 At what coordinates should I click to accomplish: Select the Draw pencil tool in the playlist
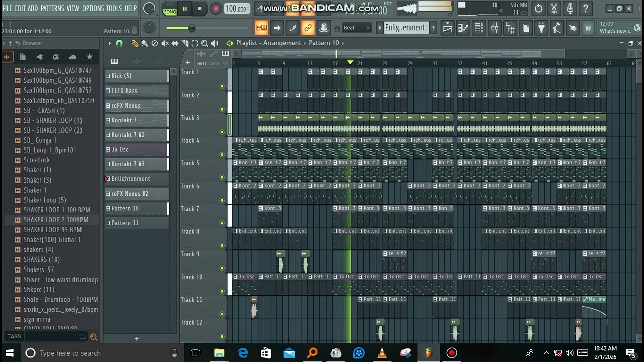pyautogui.click(x=135, y=43)
